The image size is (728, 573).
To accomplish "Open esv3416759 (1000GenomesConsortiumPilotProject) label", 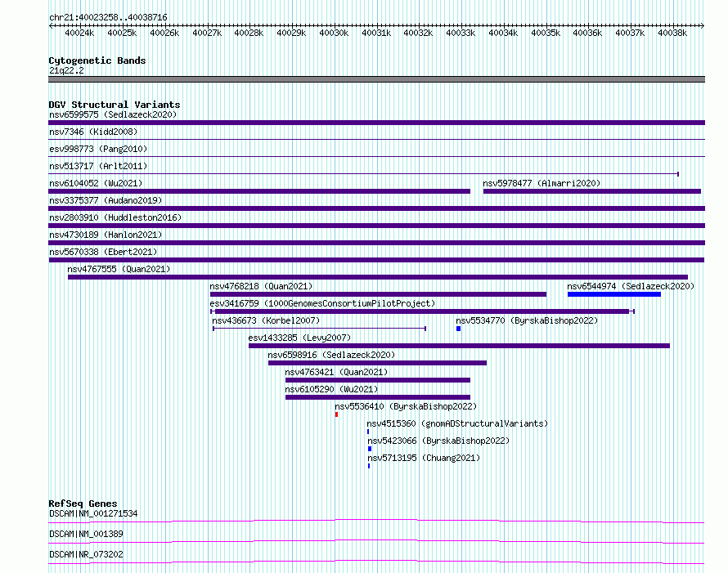I will [322, 303].
